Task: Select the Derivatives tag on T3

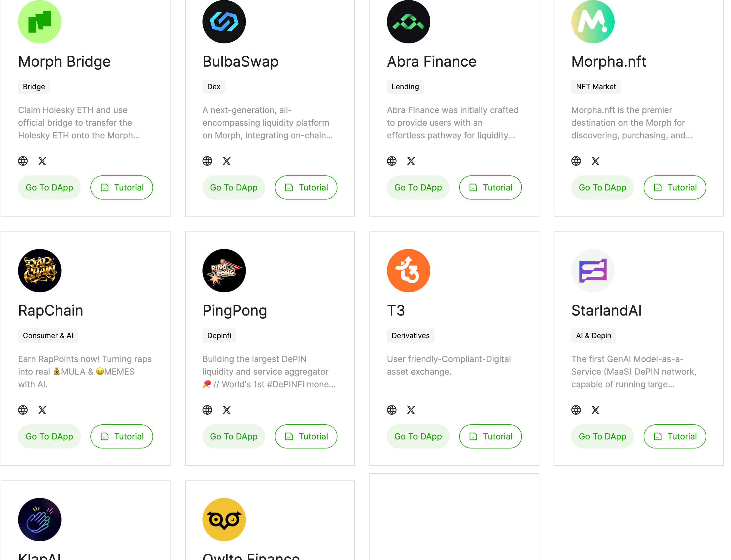Action: pos(410,336)
